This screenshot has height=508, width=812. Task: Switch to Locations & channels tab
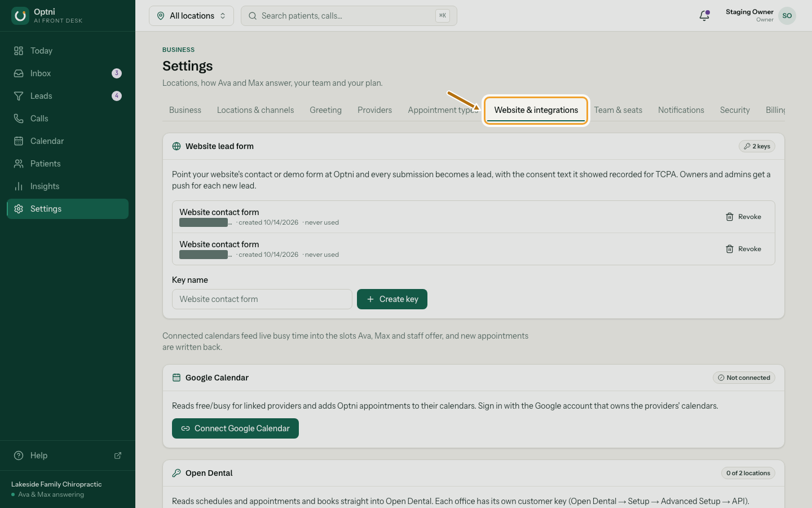click(x=255, y=110)
